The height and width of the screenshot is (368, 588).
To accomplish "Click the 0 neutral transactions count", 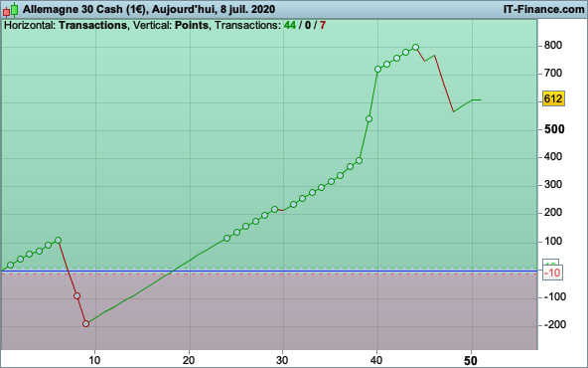I will point(308,25).
